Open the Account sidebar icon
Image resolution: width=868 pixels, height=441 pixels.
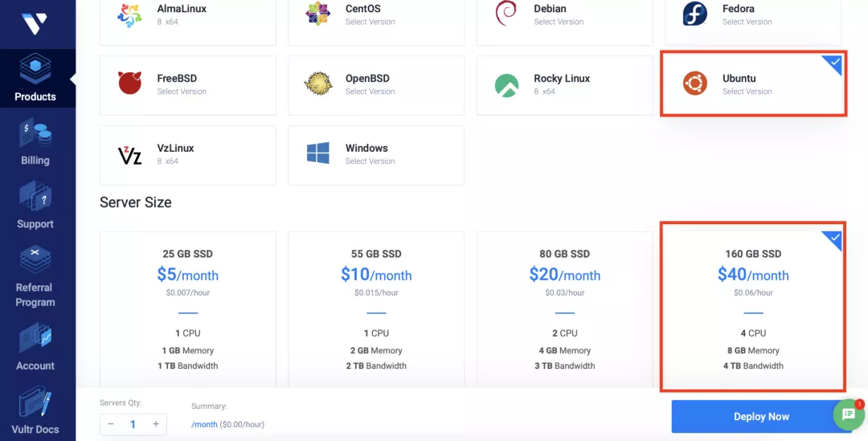(x=35, y=338)
